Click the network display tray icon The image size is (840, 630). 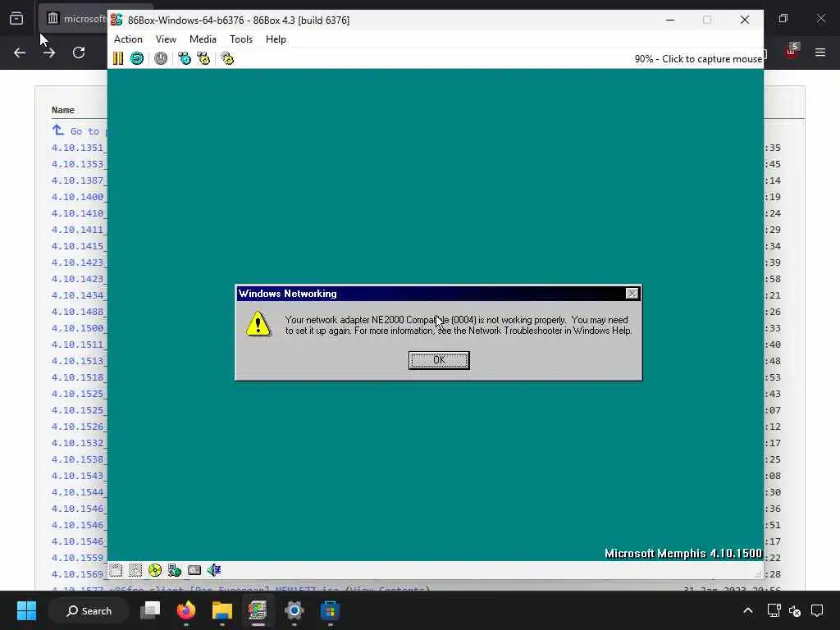[x=774, y=610]
